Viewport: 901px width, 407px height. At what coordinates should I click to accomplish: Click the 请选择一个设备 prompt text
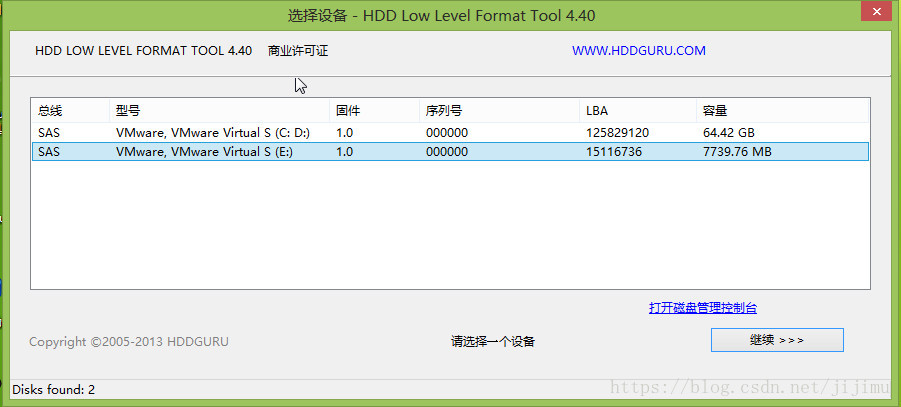tap(493, 341)
